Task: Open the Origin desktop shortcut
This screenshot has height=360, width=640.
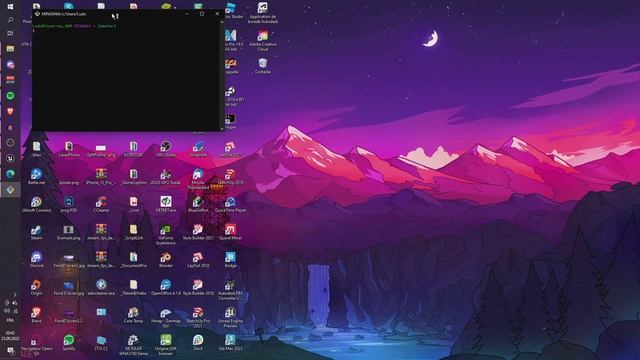Action: [36, 287]
